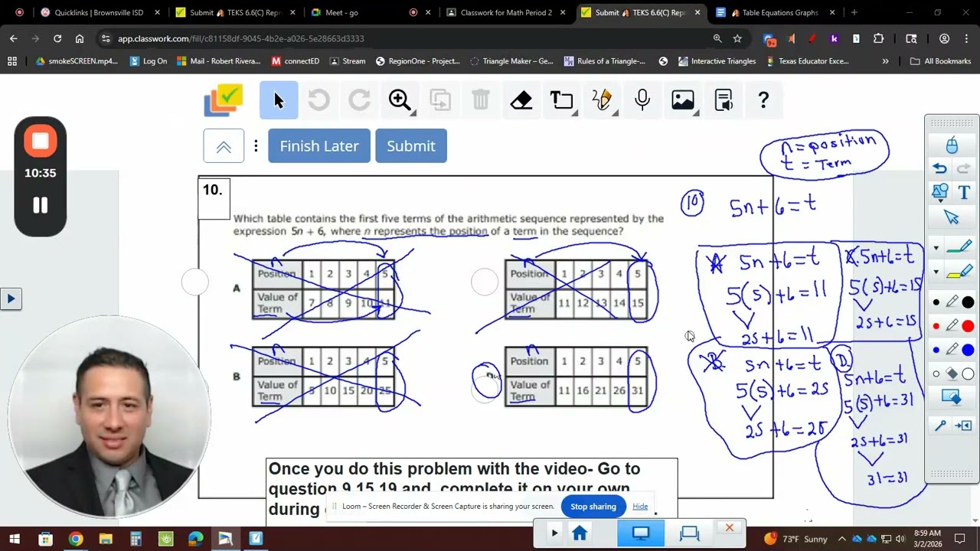Pick the red color swatch
The width and height of the screenshot is (980, 551).
pyautogui.click(x=968, y=326)
